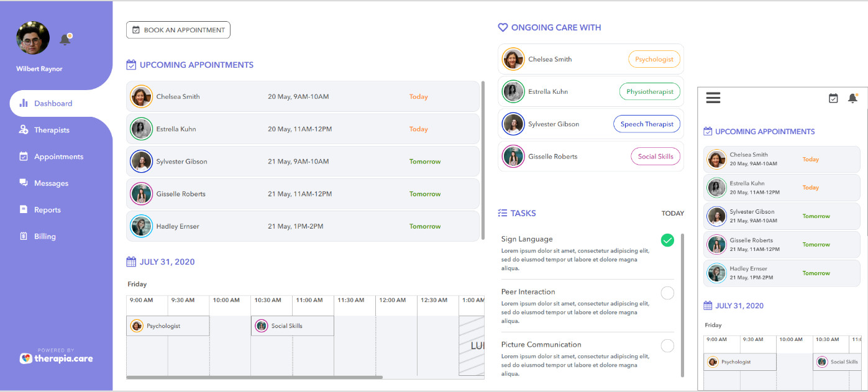Screen dimensions: 868x392
Task: Open the hamburger menu in mobile preview
Action: 713,98
